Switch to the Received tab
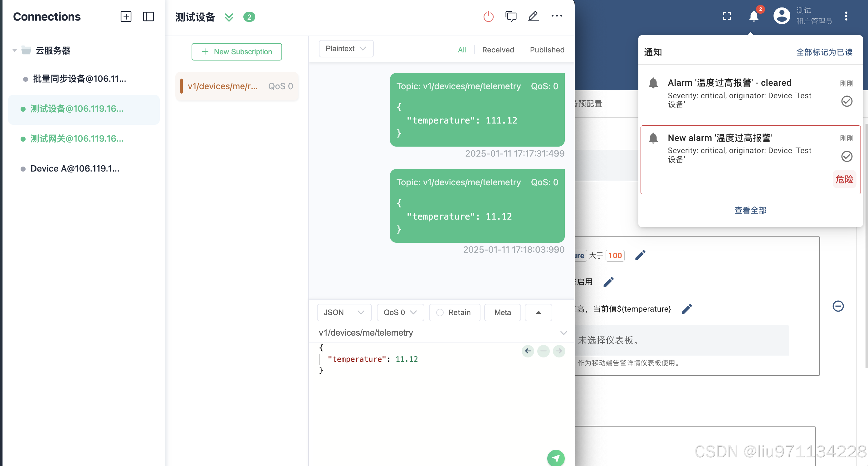Viewport: 868px width, 466px height. pos(498,50)
